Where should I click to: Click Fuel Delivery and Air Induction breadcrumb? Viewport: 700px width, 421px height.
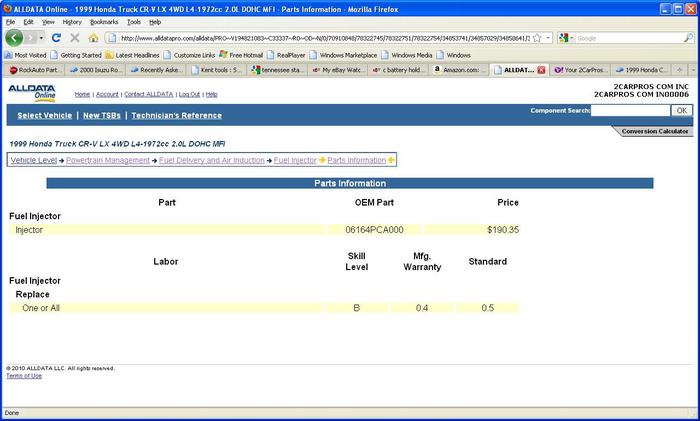point(212,160)
